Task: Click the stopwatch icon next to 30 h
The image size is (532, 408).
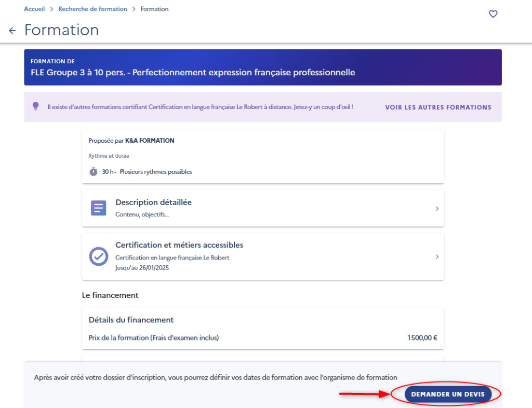Action: click(x=94, y=171)
